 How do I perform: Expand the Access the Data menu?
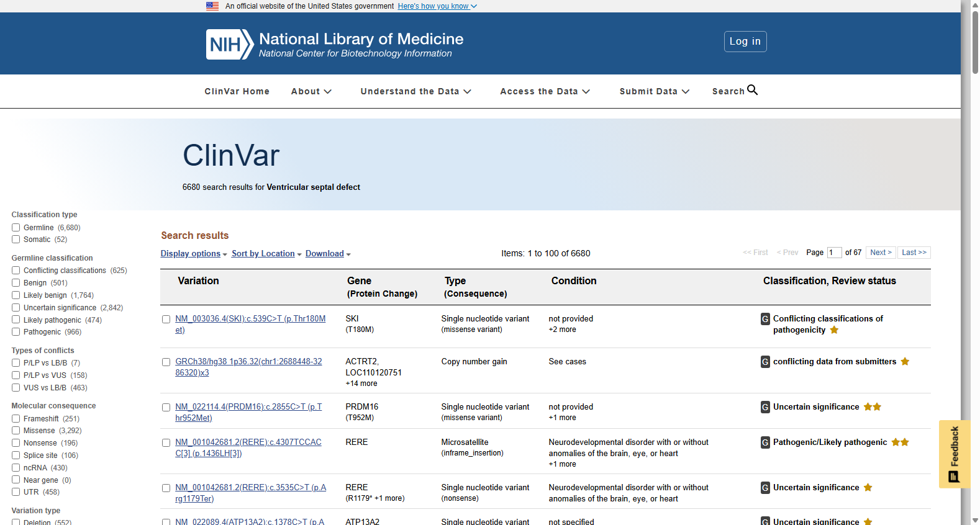[x=545, y=91]
